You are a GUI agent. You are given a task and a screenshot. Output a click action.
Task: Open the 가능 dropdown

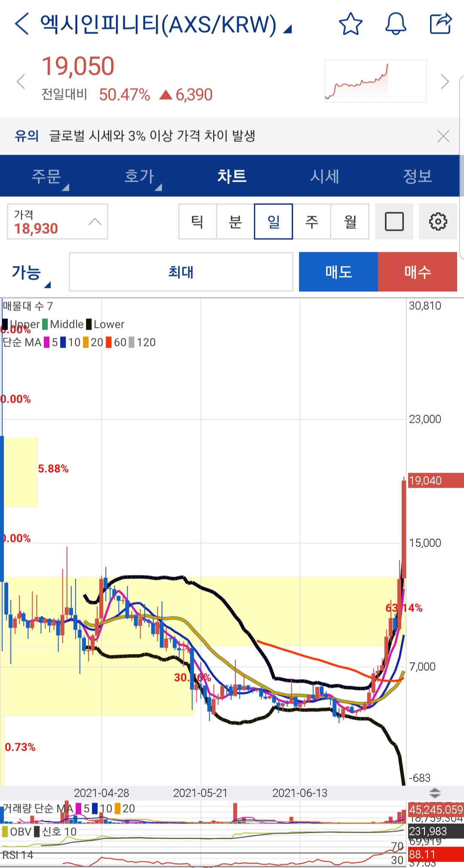[x=31, y=273]
